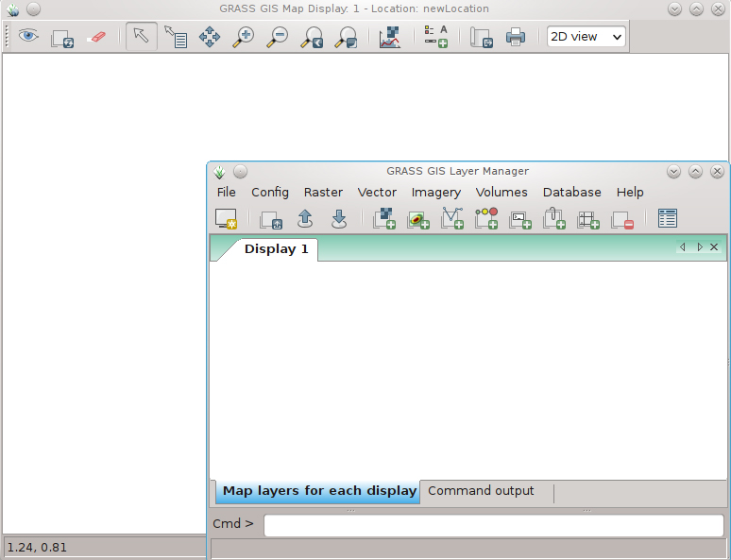Open the File menu in Layer Manager
Screen dimensions: 731x560
tap(226, 192)
